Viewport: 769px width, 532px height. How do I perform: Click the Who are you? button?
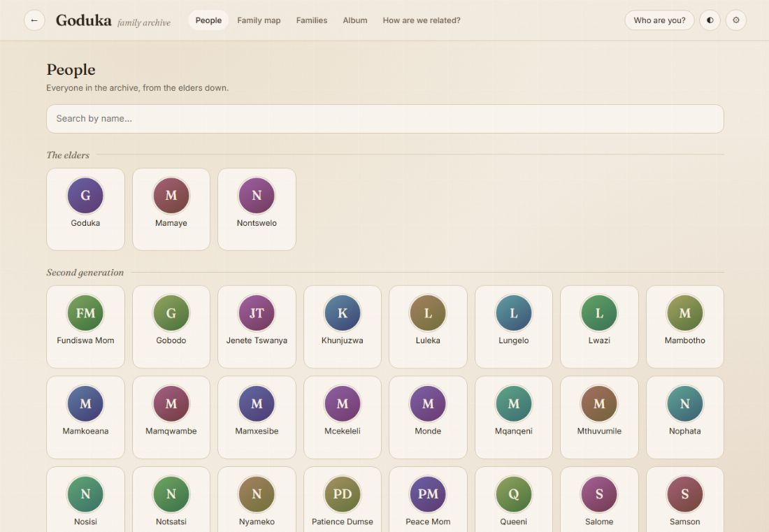click(x=660, y=20)
